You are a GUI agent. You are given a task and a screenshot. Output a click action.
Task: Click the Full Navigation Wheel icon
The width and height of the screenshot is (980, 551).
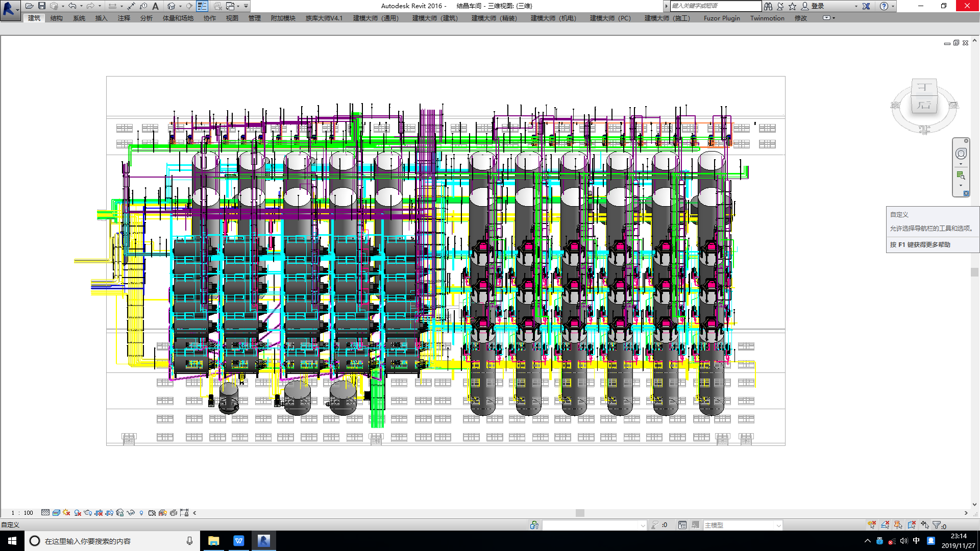(x=961, y=154)
